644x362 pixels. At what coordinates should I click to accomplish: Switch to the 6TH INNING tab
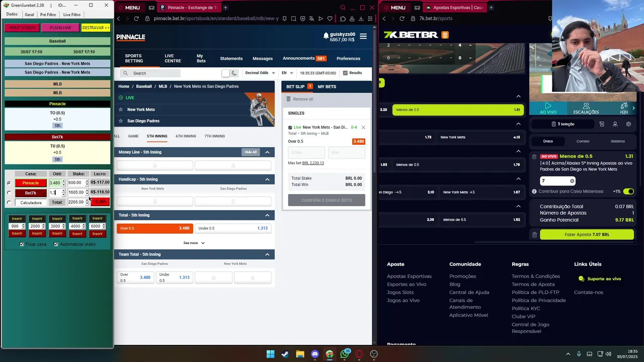coord(186,136)
